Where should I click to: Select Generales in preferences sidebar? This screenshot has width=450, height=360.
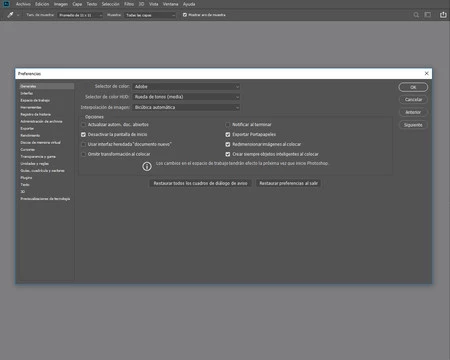point(46,86)
